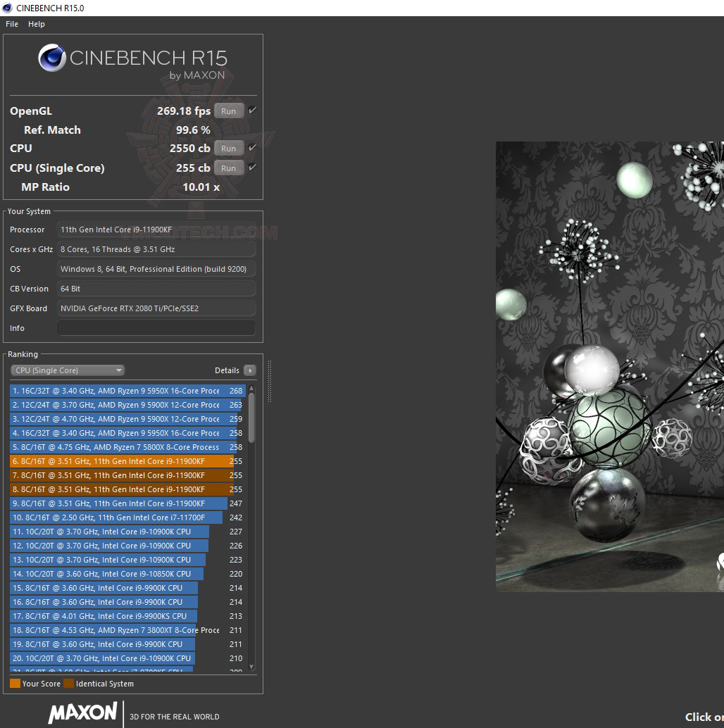Open the CPU (Single Core) ranking dropdown

click(68, 370)
